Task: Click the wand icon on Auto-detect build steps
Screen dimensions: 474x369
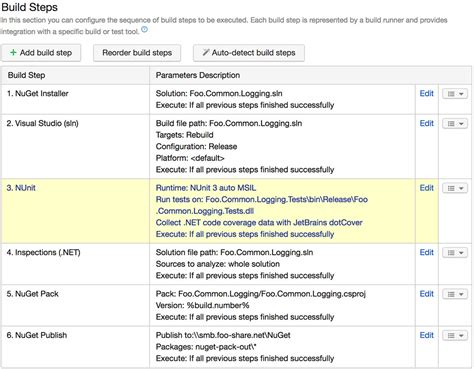Action: [206, 52]
